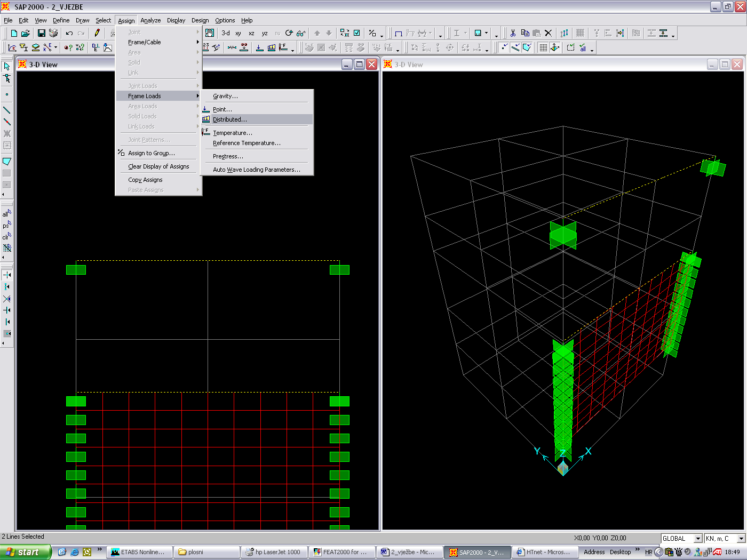Open the Define menu
This screenshot has height=560, width=747.
click(61, 20)
